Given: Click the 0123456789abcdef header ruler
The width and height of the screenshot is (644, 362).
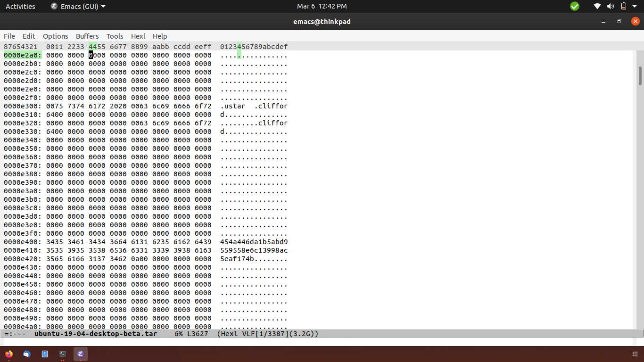Looking at the screenshot, I should click(254, 47).
